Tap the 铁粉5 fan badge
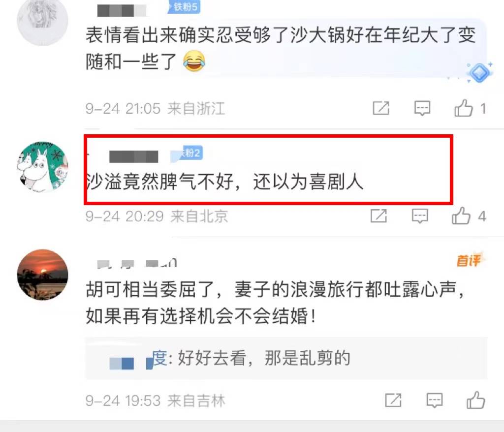This screenshot has width=504, height=432. (x=184, y=7)
